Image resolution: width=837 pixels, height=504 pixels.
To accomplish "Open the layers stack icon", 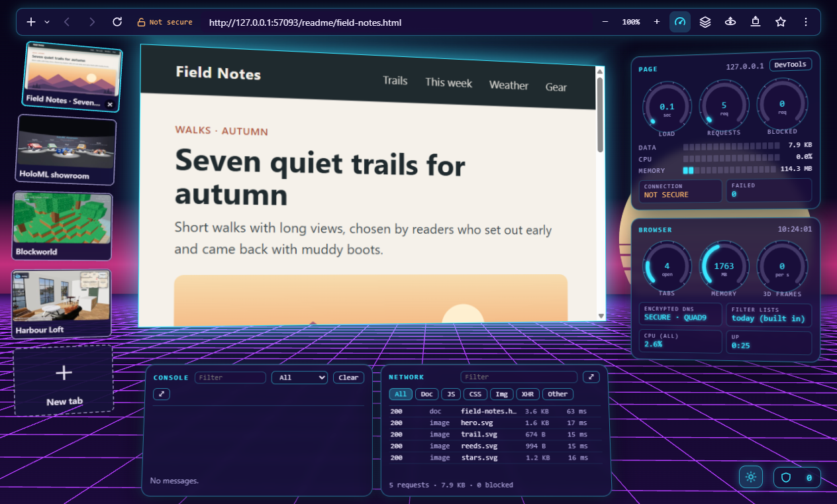I will 705,22.
